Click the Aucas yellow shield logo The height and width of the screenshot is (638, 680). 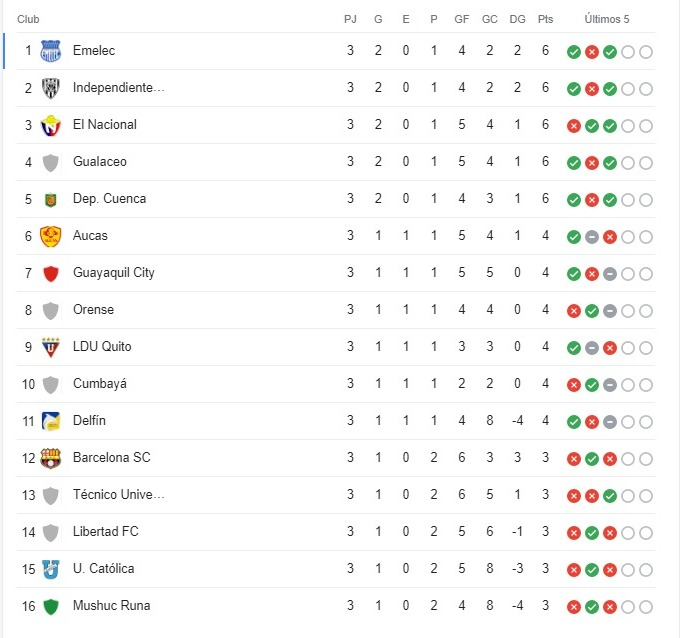coord(51,236)
